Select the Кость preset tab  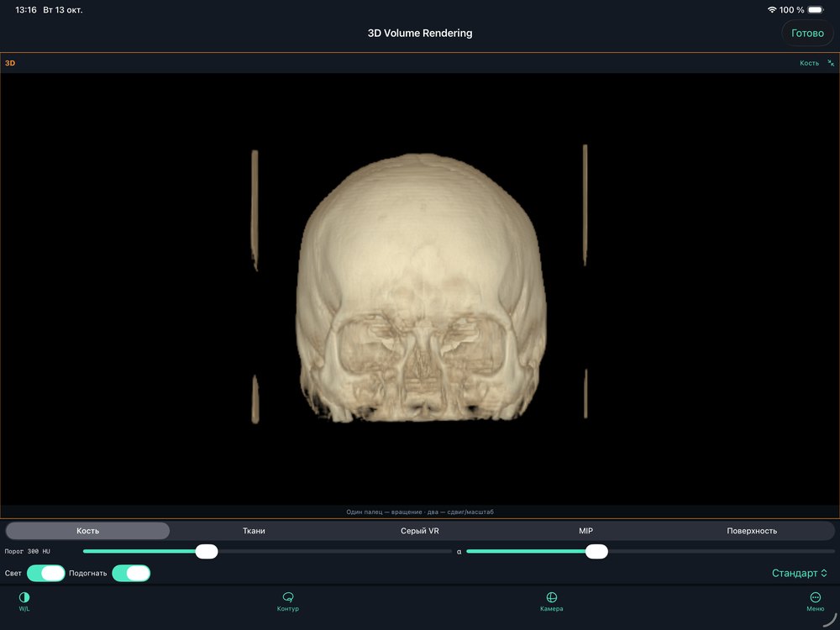pos(88,530)
